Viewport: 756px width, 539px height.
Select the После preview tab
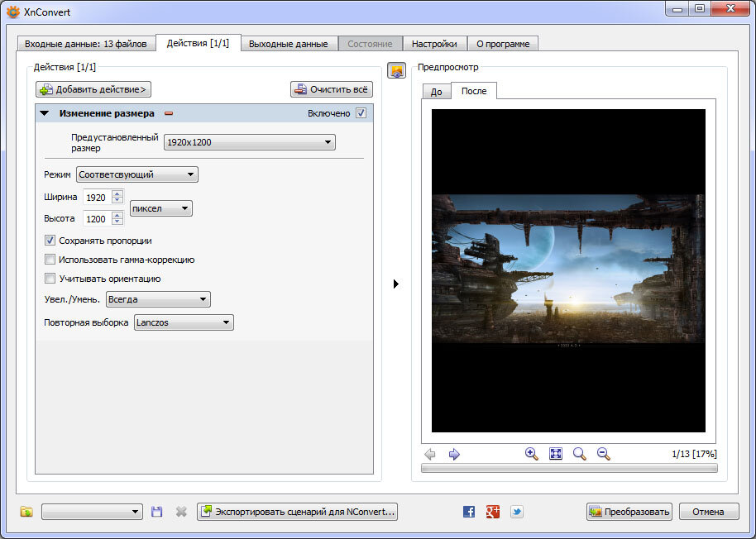pos(474,91)
